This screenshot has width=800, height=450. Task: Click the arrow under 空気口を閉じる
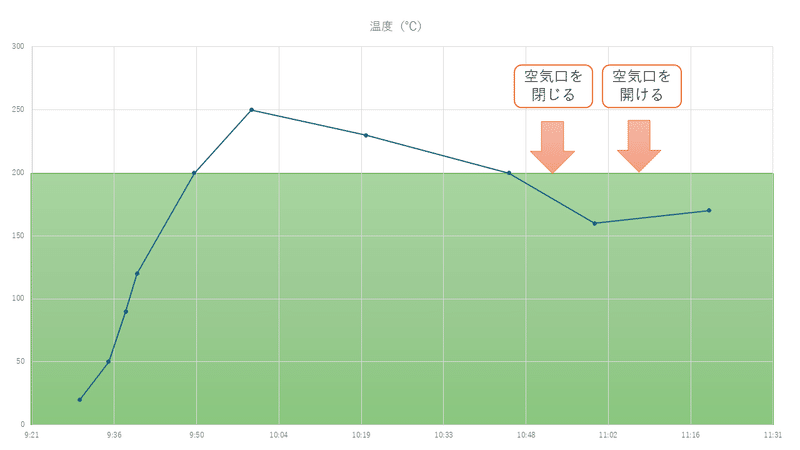pyautogui.click(x=553, y=147)
